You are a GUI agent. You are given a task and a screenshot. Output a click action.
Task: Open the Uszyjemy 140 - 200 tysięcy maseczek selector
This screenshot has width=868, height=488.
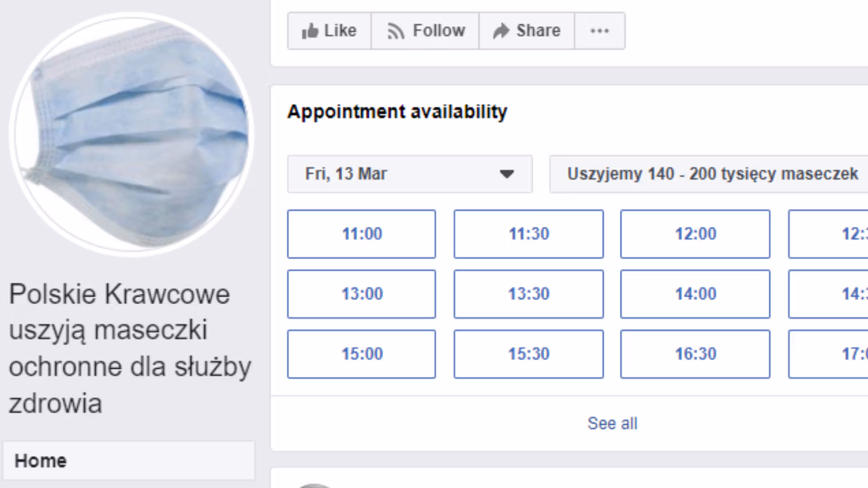click(712, 174)
